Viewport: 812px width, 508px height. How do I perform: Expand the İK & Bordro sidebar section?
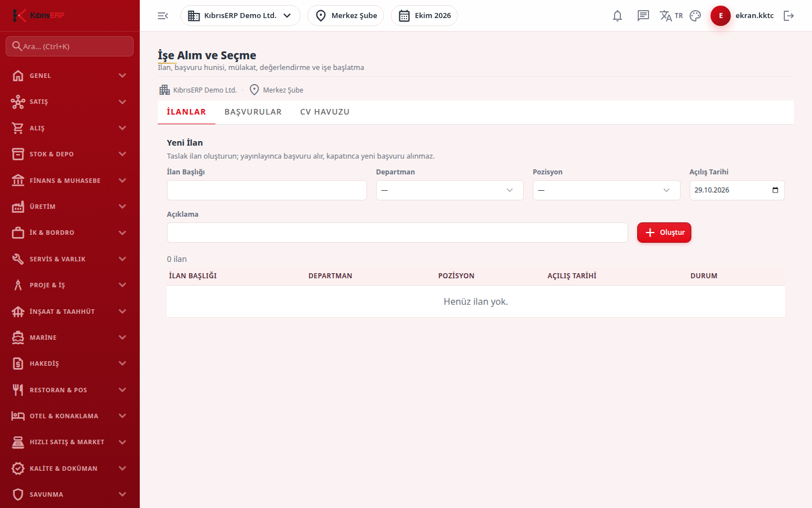pos(69,233)
